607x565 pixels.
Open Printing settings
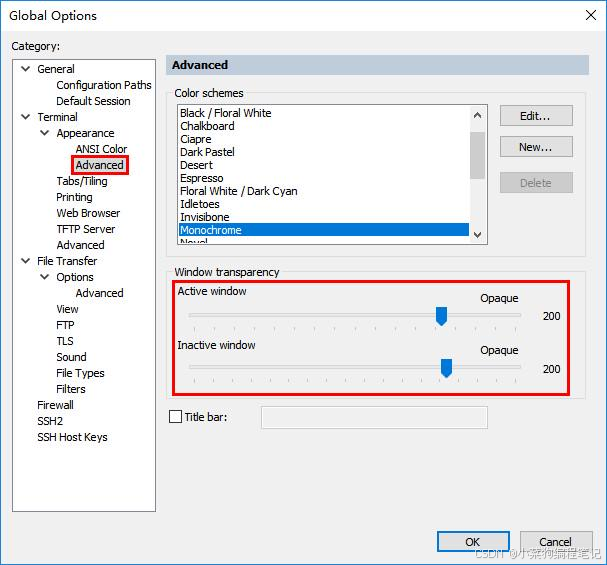[x=74, y=197]
